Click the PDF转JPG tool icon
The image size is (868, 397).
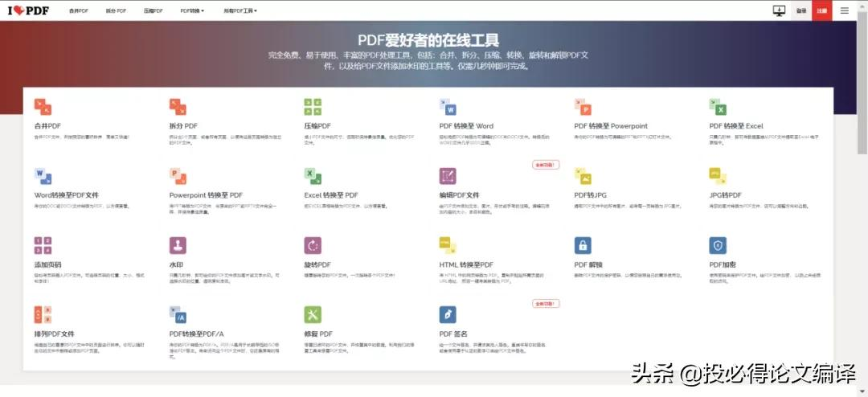click(583, 176)
